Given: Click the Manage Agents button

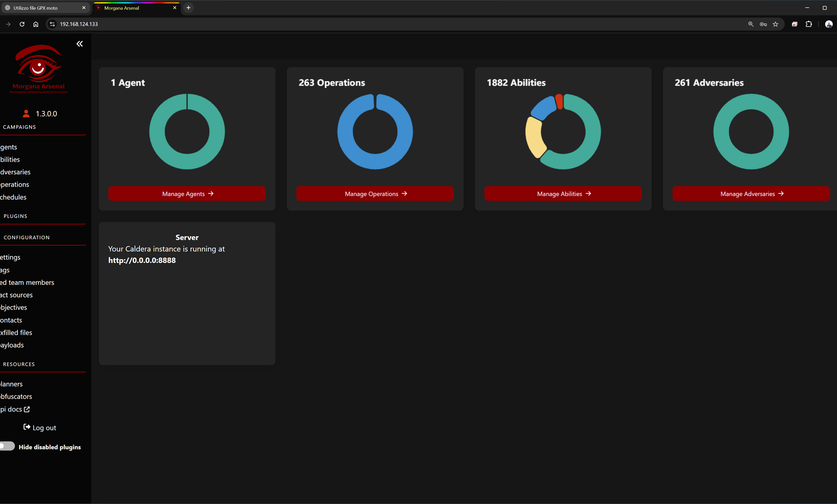Looking at the screenshot, I should point(187,194).
